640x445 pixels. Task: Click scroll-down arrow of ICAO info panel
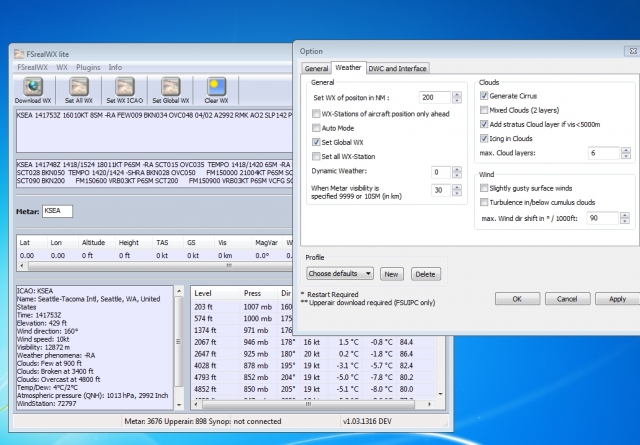[x=179, y=405]
